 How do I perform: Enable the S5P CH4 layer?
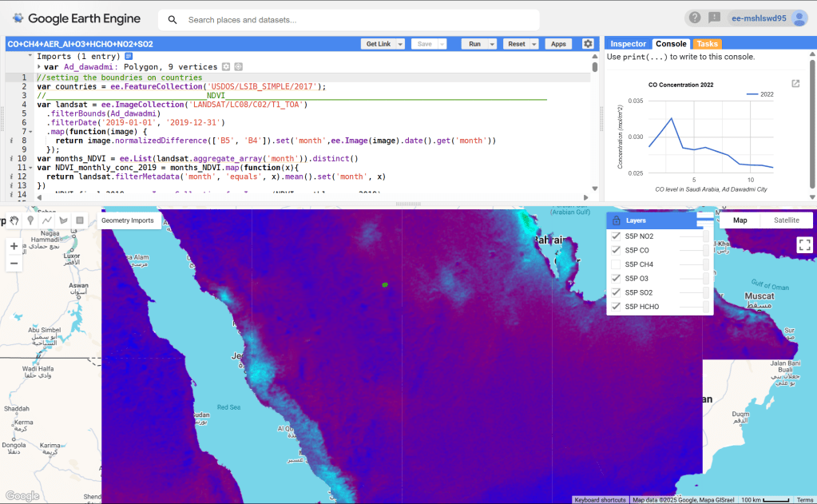tap(616, 264)
